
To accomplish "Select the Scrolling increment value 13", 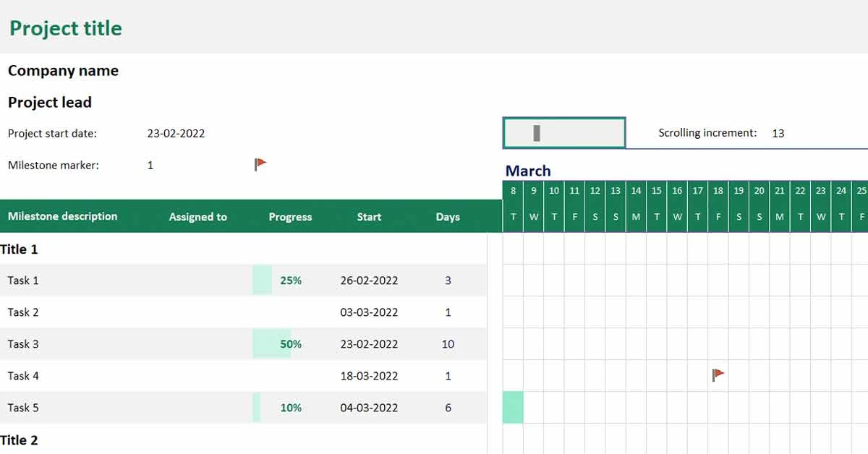I will coord(778,133).
